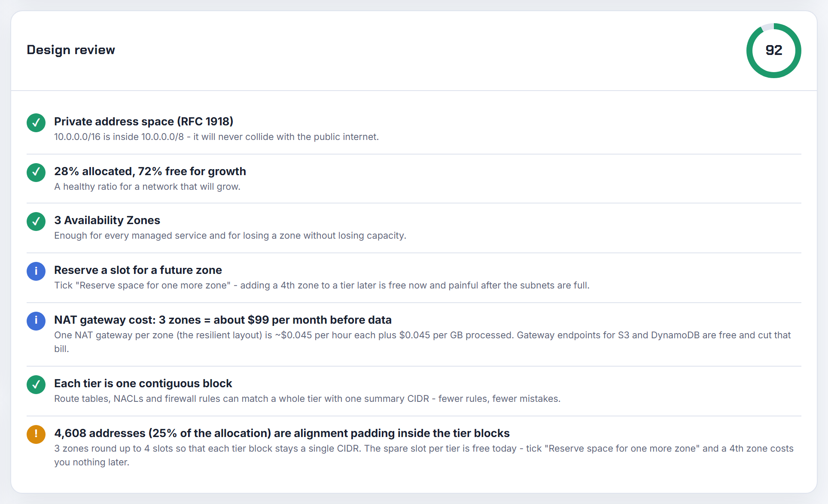Click the green check icon for contiguous block
Viewport: 828px width, 504px height.
tap(36, 385)
